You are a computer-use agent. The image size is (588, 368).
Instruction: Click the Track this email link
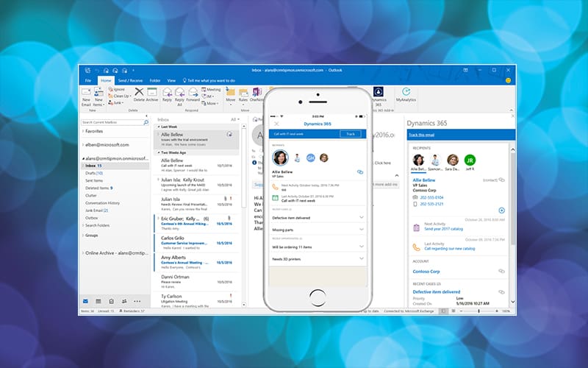(421, 135)
